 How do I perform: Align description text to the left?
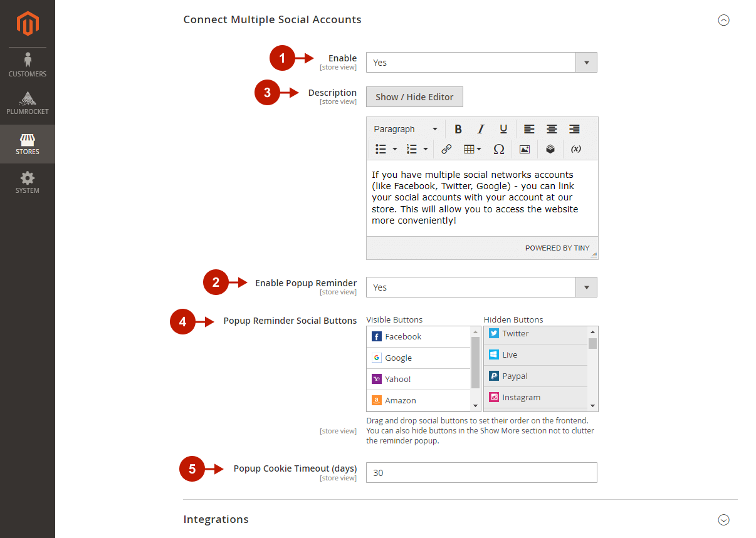click(x=530, y=129)
